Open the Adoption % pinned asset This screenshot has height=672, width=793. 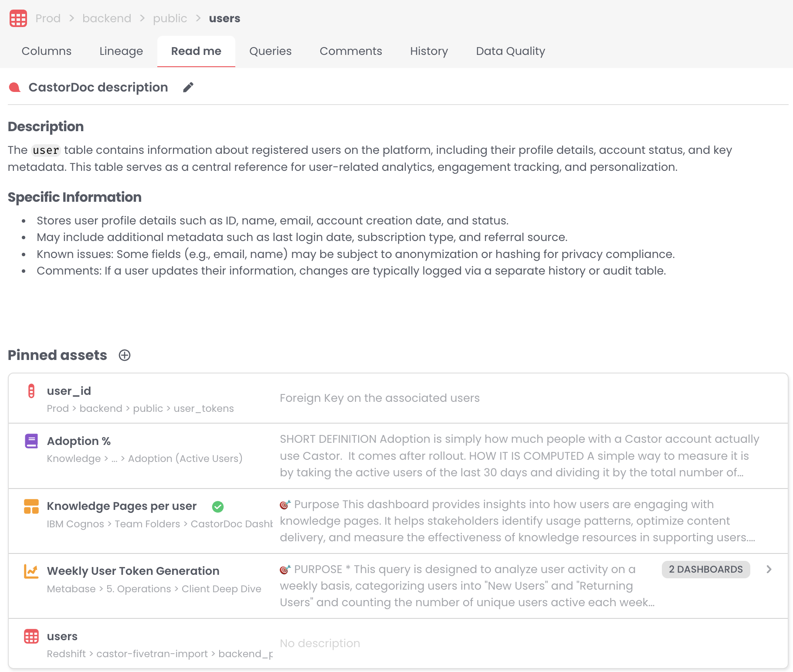point(79,441)
